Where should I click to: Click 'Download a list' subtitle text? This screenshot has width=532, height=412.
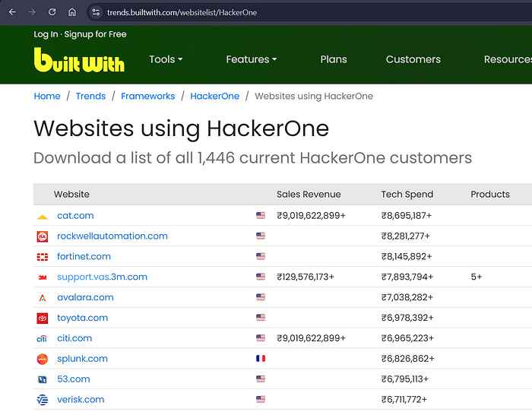(252, 158)
